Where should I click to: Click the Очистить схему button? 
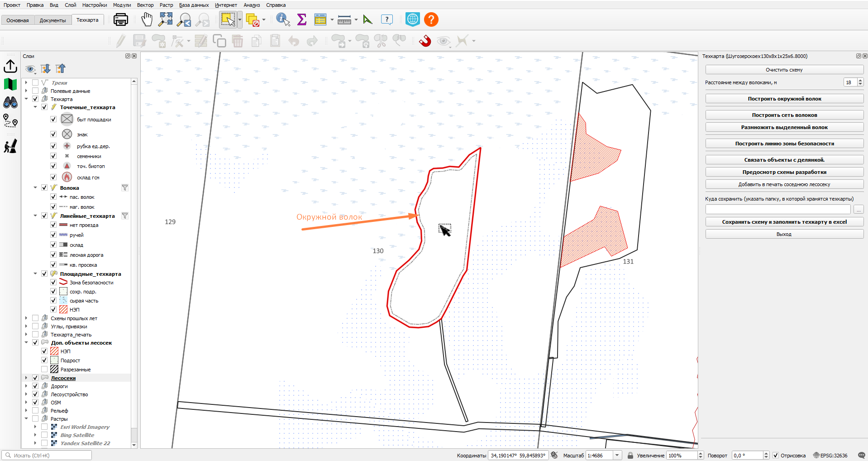tap(784, 70)
